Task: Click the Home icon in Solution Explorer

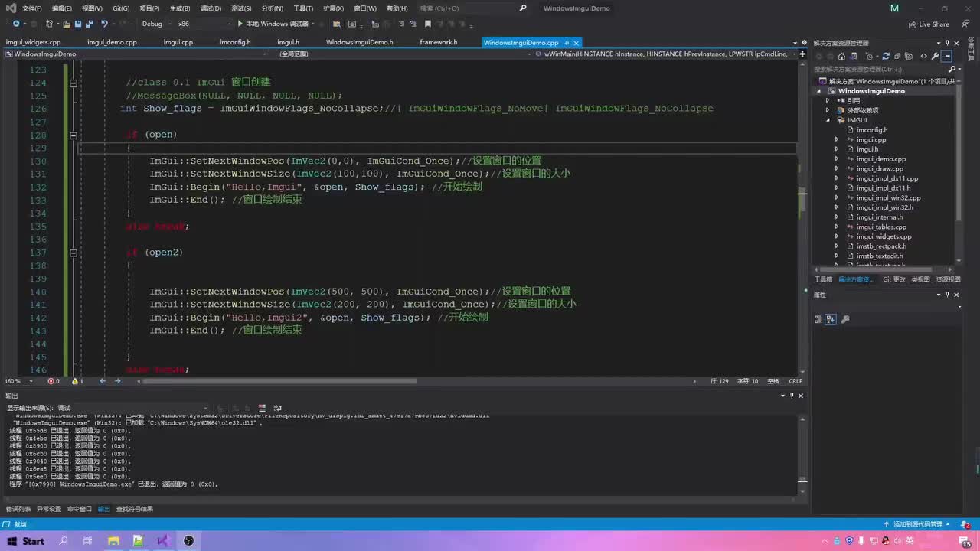Action: (x=841, y=56)
